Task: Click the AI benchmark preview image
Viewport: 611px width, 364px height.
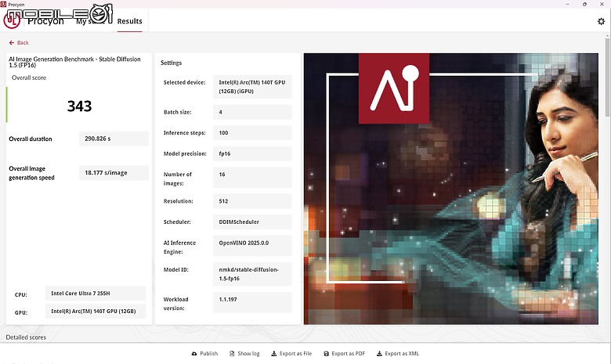Action: pos(451,189)
